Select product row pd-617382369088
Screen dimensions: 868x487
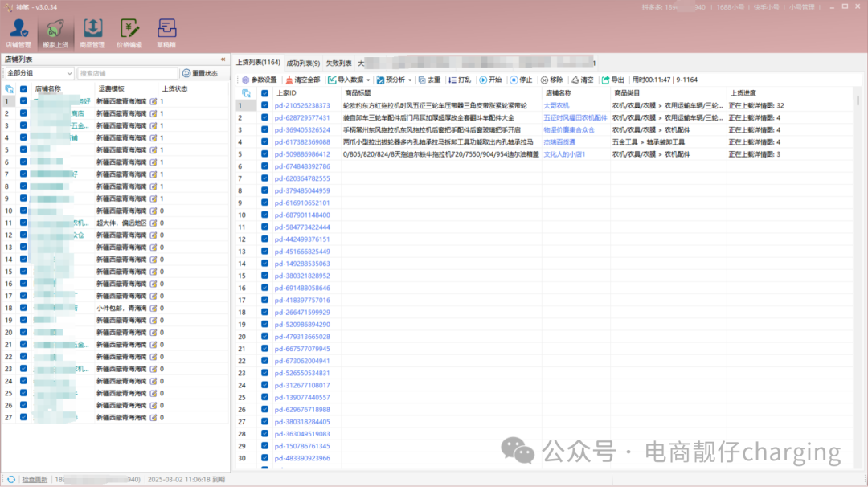click(x=545, y=141)
